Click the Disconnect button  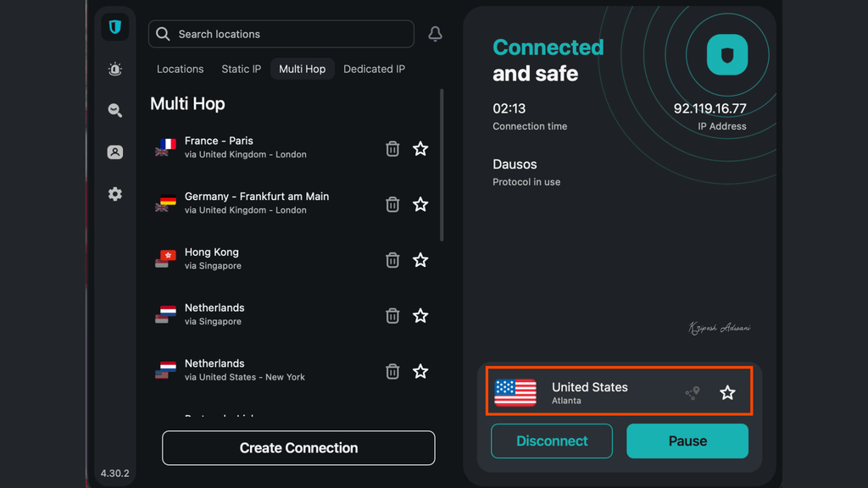click(552, 441)
